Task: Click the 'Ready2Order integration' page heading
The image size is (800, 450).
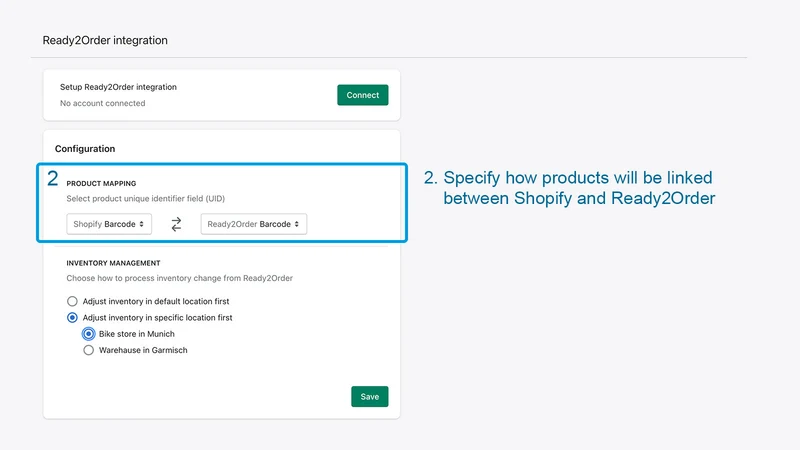Action: [105, 40]
